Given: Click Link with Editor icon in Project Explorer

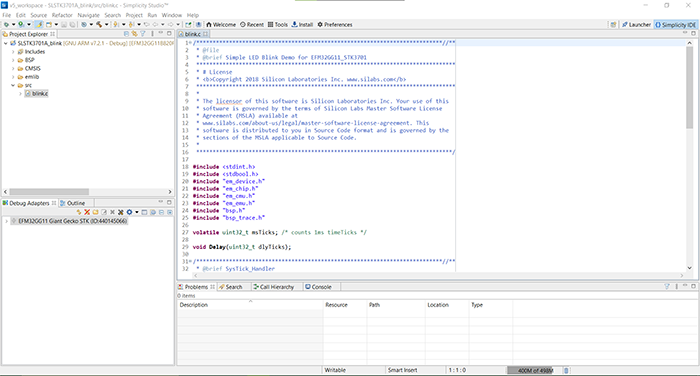Looking at the screenshot, I should (134, 34).
